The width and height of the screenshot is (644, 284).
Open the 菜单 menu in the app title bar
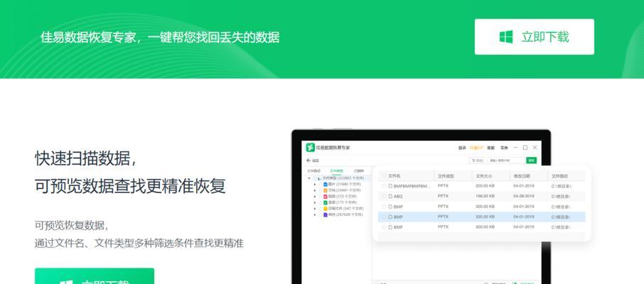[x=504, y=148]
